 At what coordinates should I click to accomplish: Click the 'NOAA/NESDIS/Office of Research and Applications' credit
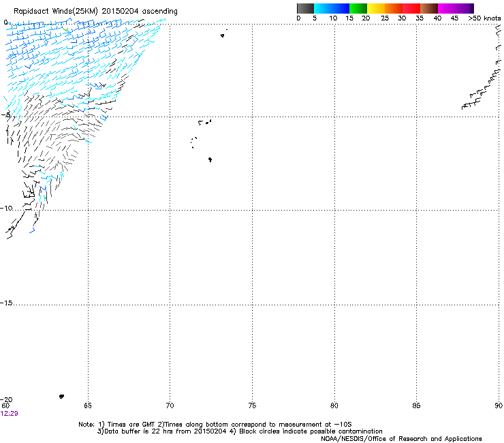tap(401, 439)
